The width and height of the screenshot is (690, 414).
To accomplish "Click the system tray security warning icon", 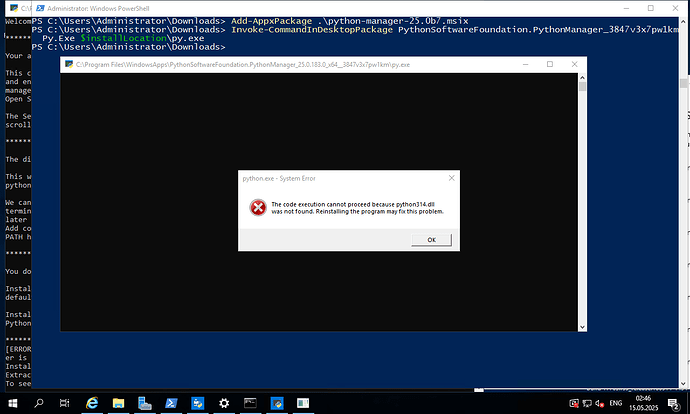I will (574, 403).
